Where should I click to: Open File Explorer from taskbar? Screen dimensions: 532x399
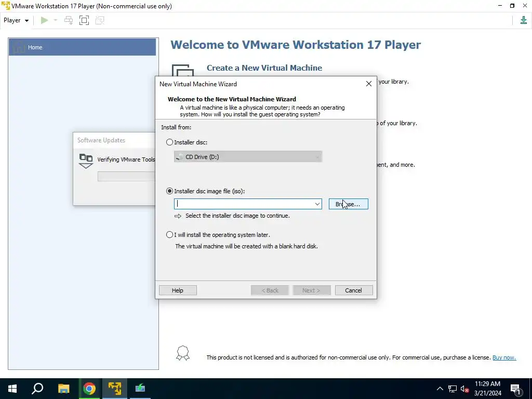point(63,389)
